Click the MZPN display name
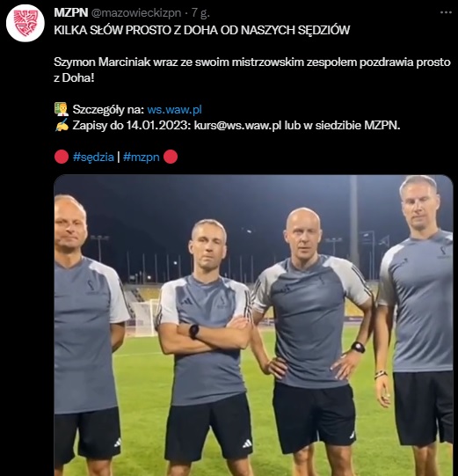 point(71,12)
